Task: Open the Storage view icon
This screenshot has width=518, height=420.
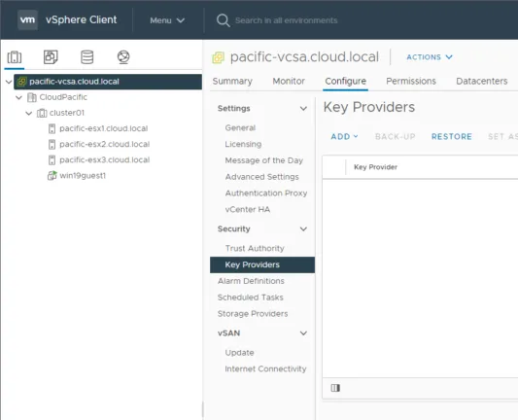Action: pos(86,56)
